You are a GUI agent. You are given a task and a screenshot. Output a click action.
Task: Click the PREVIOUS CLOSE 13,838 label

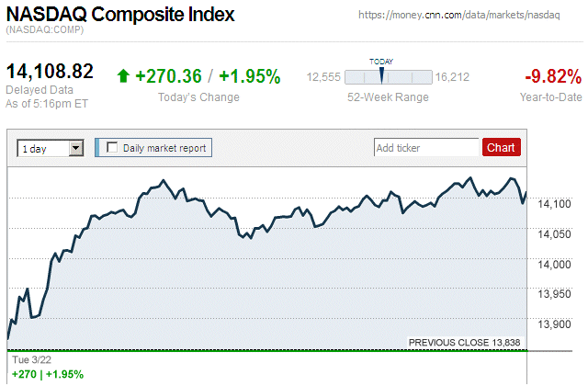(464, 343)
